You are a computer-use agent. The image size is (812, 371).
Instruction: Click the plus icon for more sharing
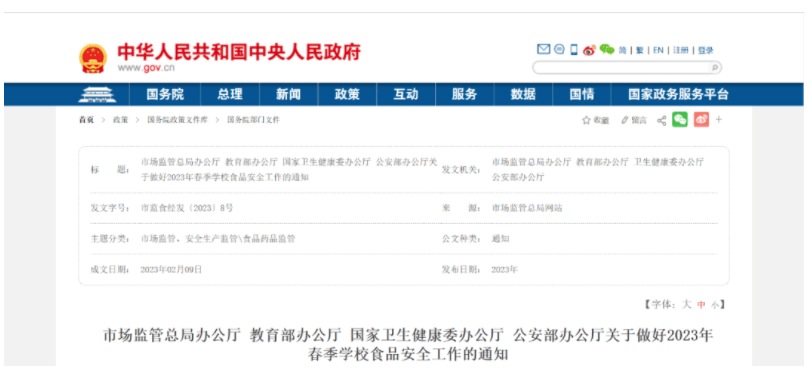(719, 120)
